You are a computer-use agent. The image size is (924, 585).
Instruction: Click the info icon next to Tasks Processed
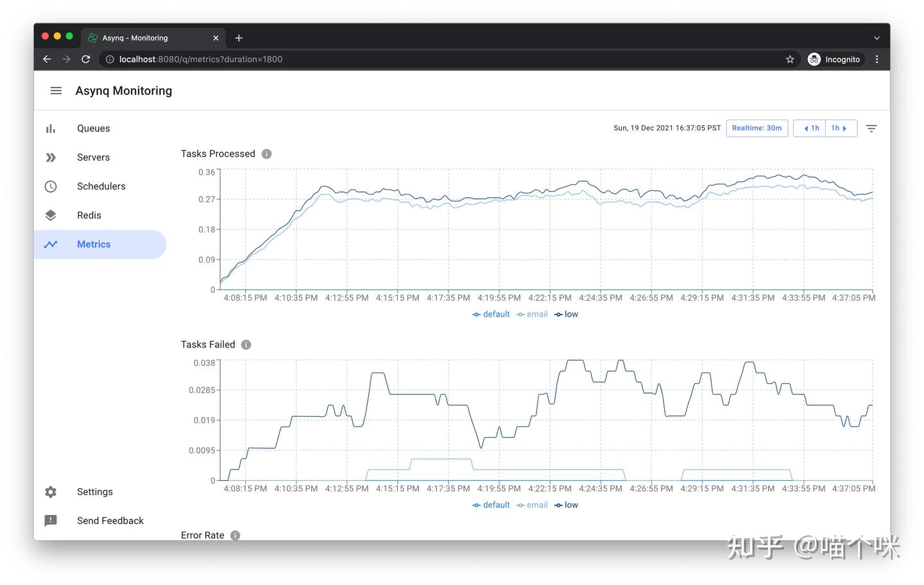pyautogui.click(x=266, y=153)
